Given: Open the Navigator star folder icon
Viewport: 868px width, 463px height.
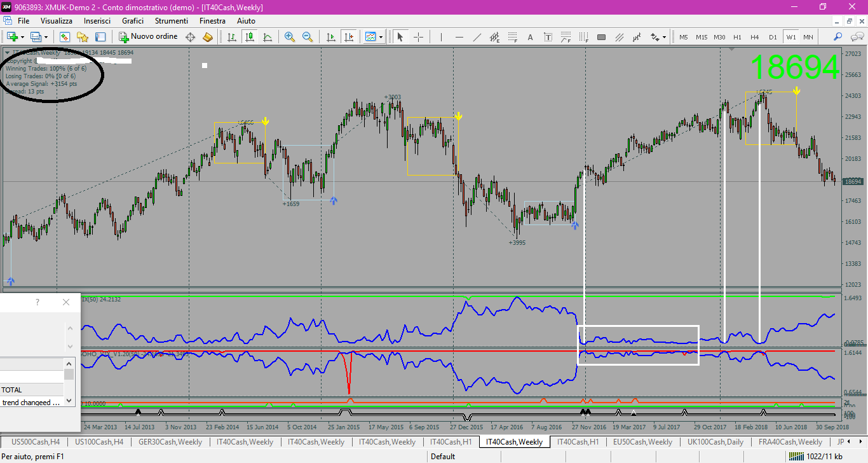Looking at the screenshot, I should (83, 37).
